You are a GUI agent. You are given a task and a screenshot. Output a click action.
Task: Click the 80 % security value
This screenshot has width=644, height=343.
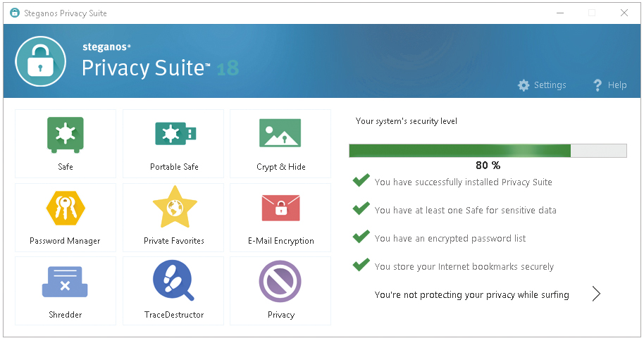pyautogui.click(x=488, y=166)
